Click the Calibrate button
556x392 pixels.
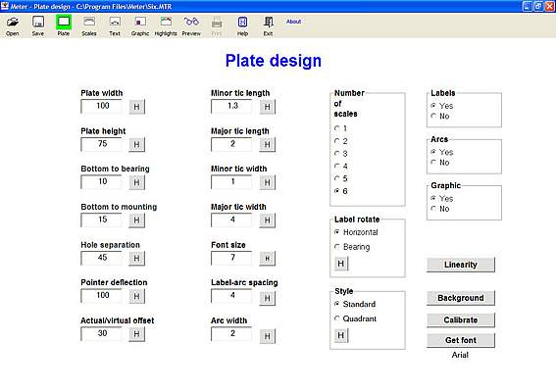461,320
